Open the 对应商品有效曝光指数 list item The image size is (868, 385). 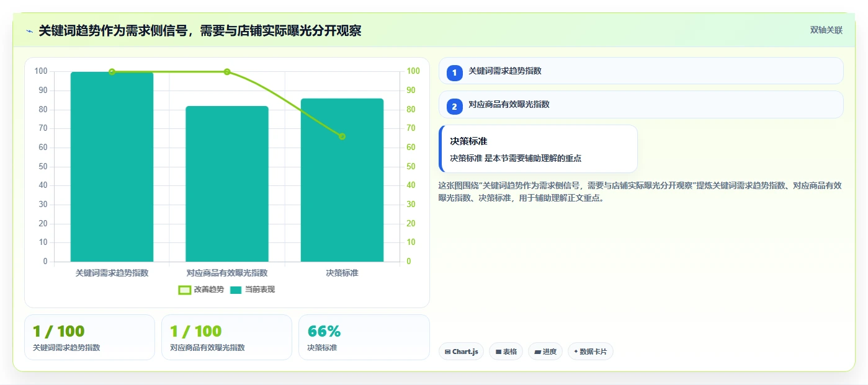(641, 104)
